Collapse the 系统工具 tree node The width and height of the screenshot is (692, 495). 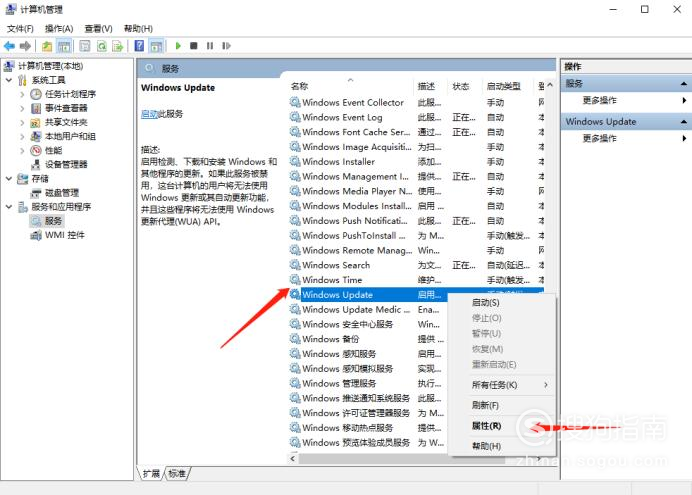(x=9, y=80)
